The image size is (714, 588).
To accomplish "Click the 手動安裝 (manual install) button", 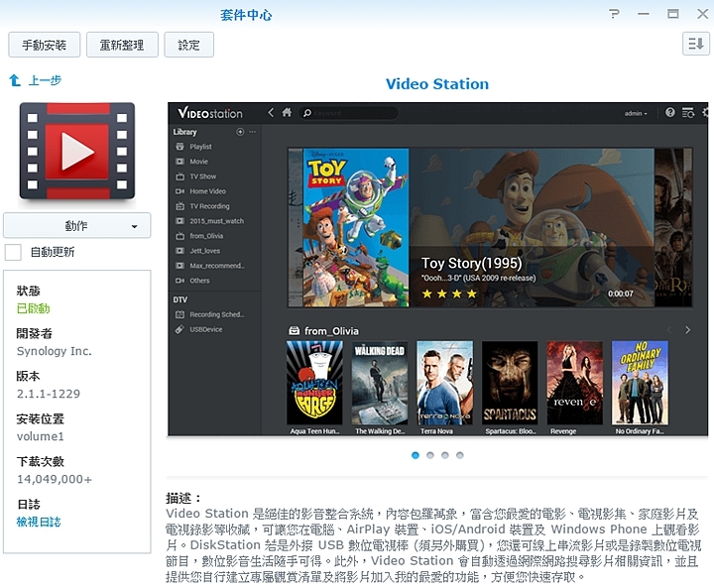I will click(x=45, y=45).
